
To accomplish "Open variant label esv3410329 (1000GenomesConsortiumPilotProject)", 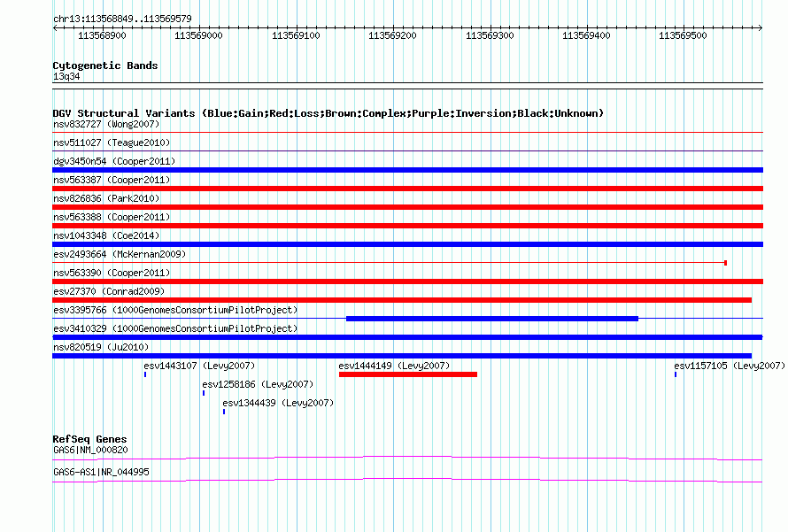I will 175,328.
